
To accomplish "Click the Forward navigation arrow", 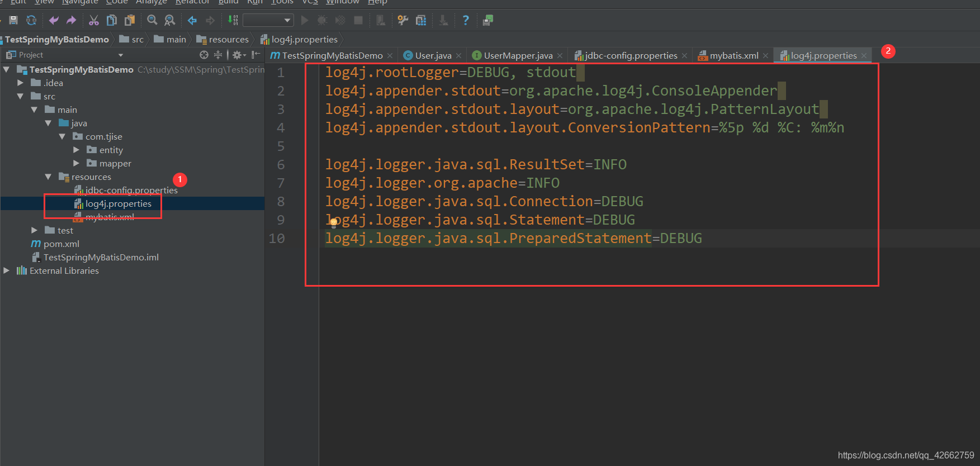I will 210,21.
